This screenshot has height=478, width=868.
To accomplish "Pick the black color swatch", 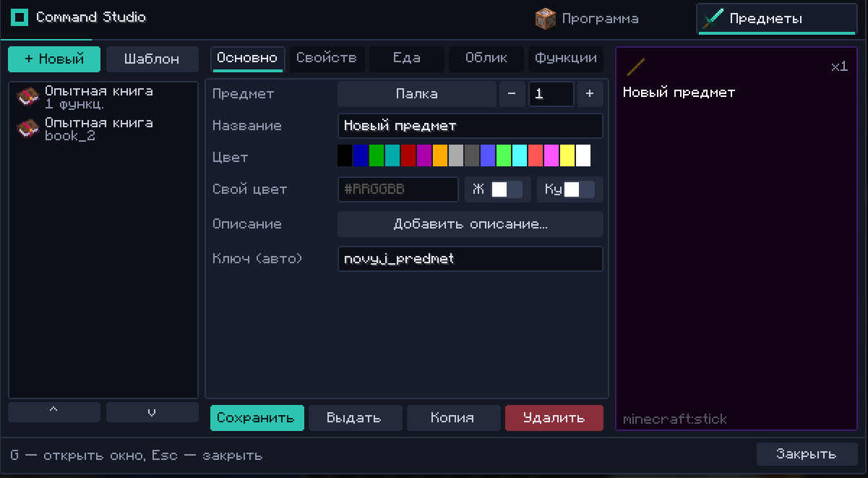I will tap(345, 155).
